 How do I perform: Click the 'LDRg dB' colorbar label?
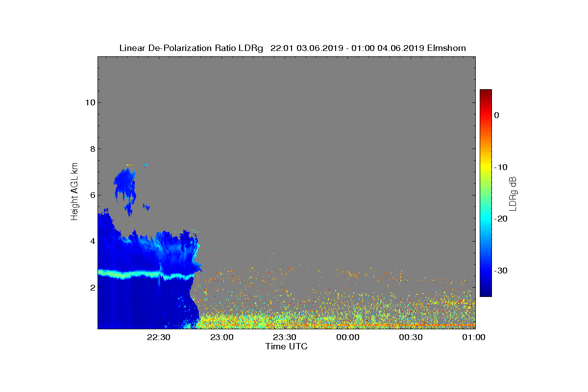pyautogui.click(x=513, y=193)
